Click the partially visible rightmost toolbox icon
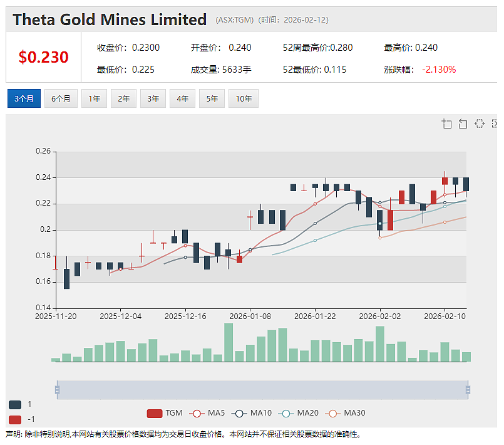This screenshot has width=504, height=445. [x=495, y=123]
